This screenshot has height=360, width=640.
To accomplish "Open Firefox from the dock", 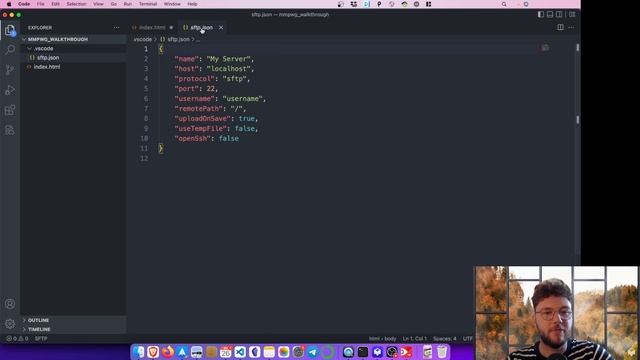I will (168, 352).
